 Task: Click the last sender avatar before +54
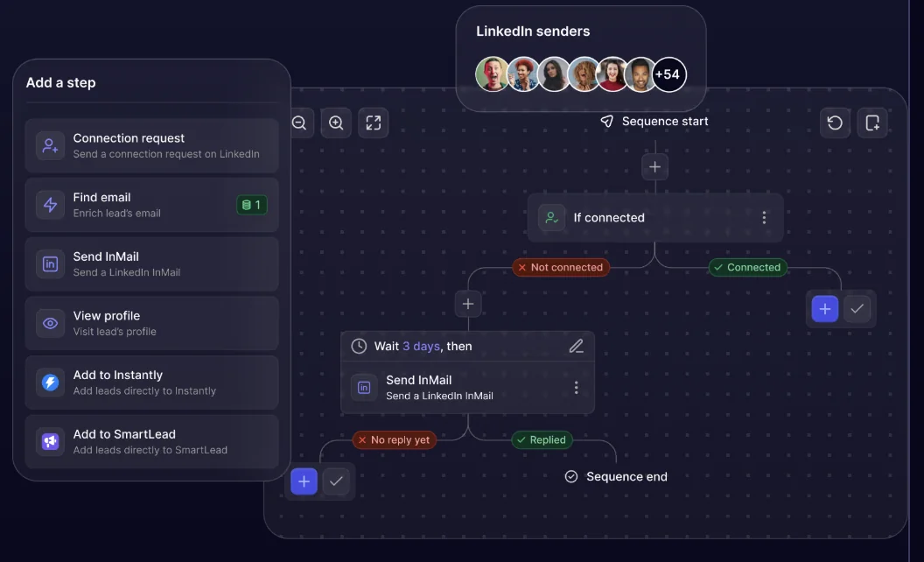(x=640, y=74)
